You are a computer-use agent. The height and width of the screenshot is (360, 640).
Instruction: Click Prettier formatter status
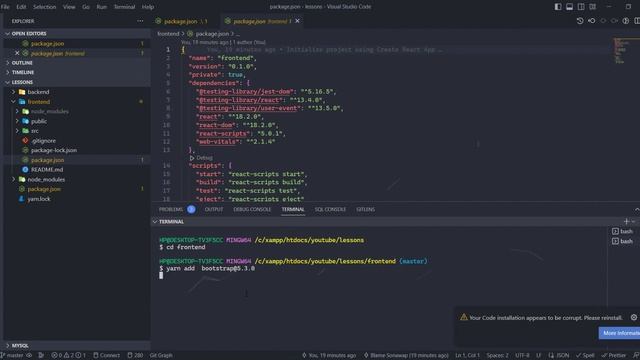(x=613, y=355)
